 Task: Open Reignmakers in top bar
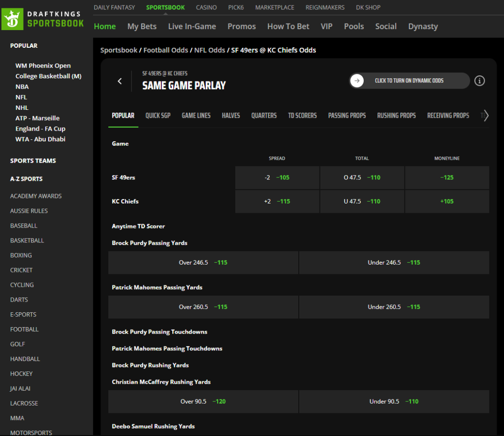(325, 7)
